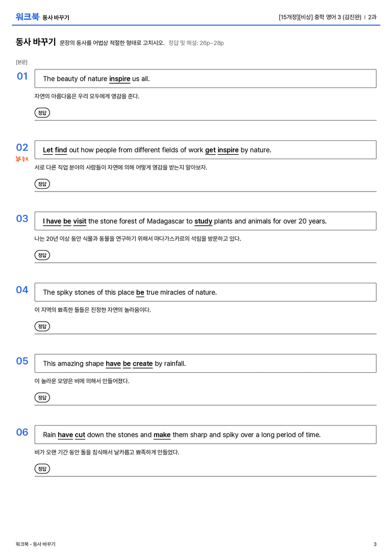The image size is (392, 555).
Task: Click the 정답 badge under question 04
Action: 42,326
